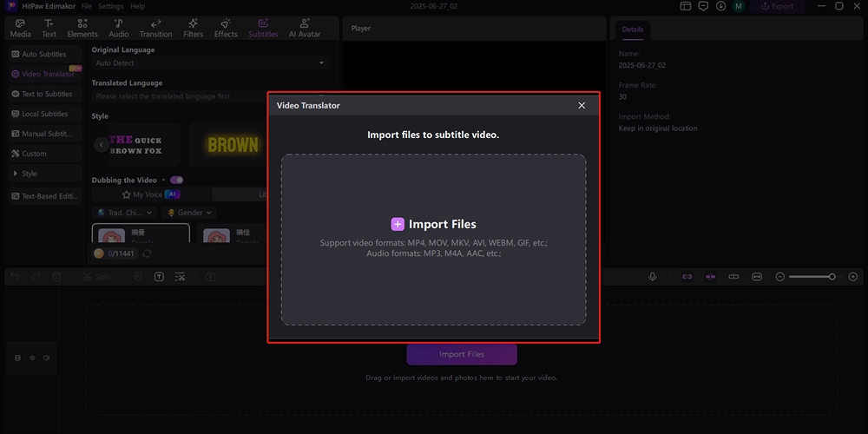Click the timeline zoom slider handle
The height and width of the screenshot is (434, 868).
point(832,277)
